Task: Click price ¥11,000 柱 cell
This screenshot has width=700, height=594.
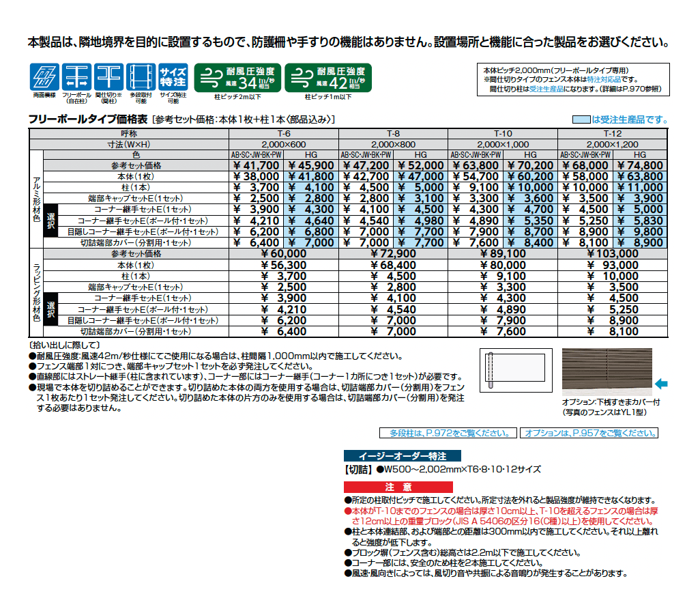Action: tap(640, 188)
